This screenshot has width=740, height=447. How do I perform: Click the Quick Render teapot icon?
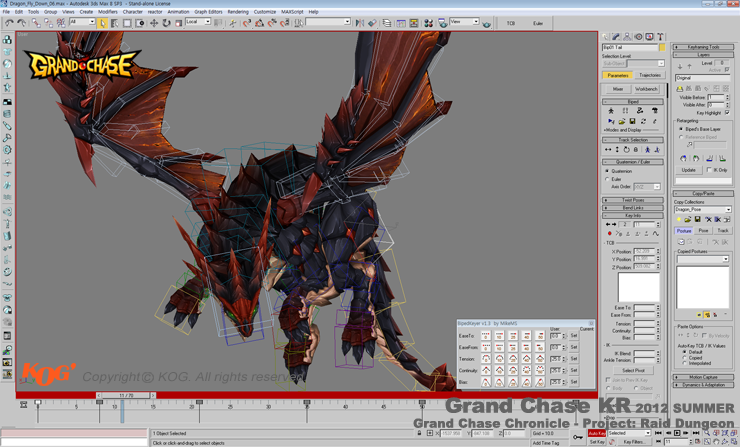(487, 23)
